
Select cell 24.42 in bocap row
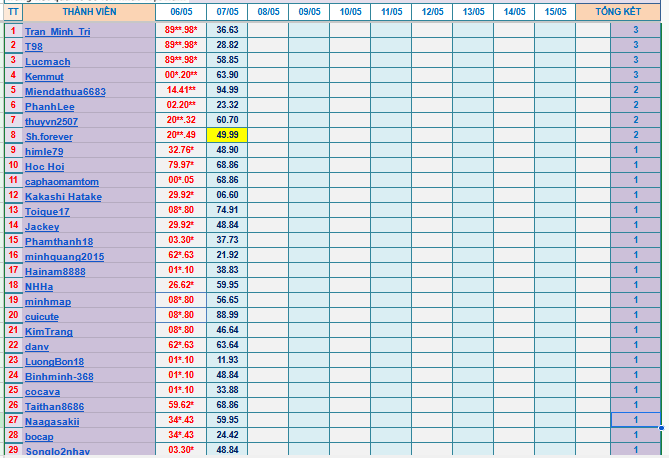tap(227, 435)
